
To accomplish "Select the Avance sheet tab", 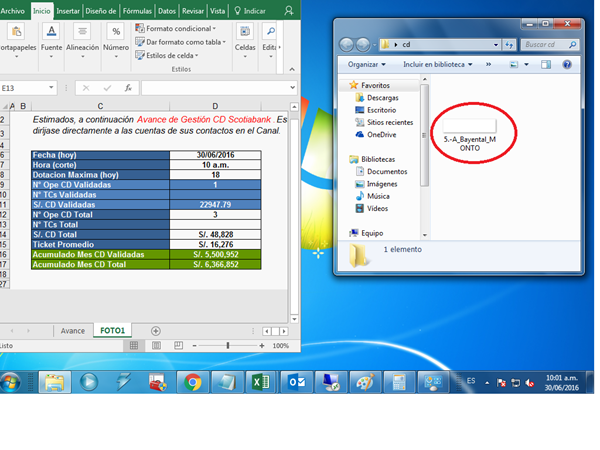I will [x=73, y=331].
